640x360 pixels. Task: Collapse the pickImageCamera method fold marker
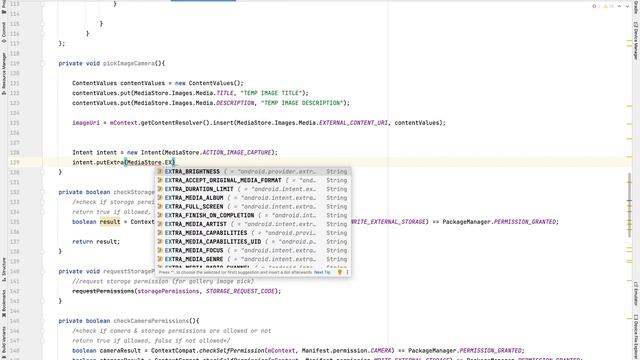coord(42,63)
